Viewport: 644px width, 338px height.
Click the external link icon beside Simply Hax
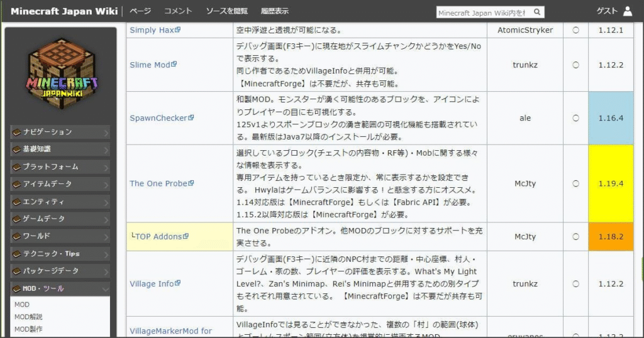click(x=177, y=30)
